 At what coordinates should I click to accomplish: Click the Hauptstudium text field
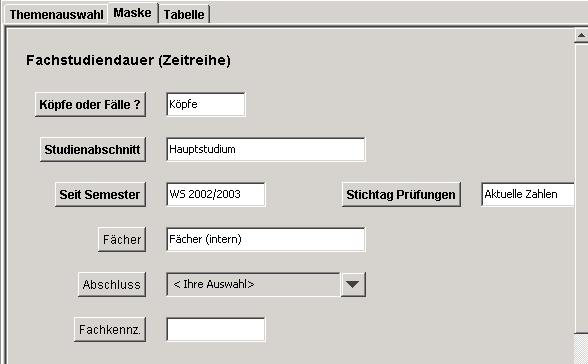(x=266, y=150)
